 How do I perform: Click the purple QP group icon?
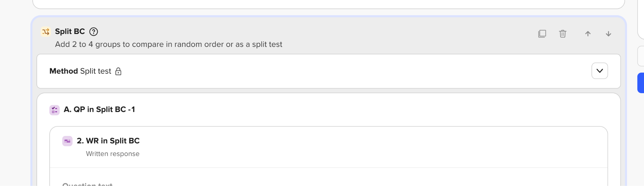[54, 110]
